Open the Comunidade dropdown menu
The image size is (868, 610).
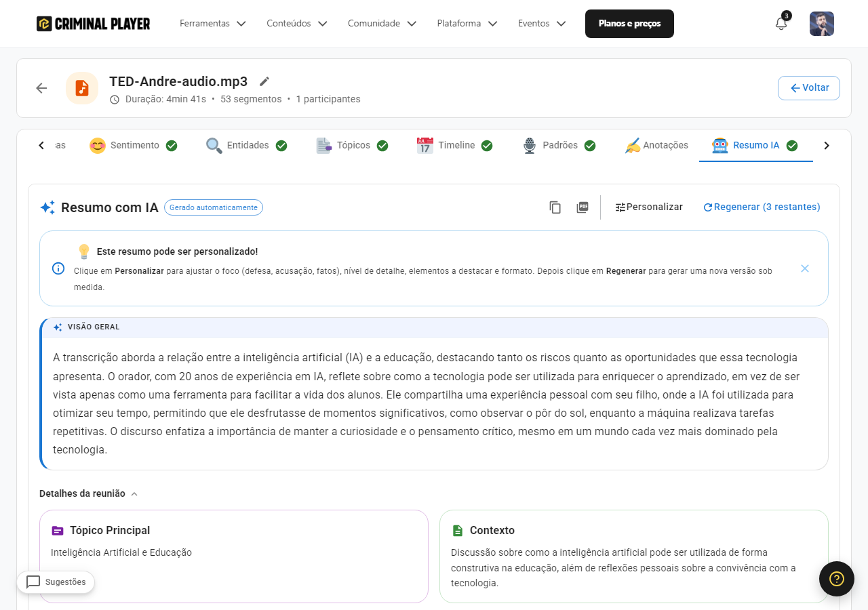382,24
